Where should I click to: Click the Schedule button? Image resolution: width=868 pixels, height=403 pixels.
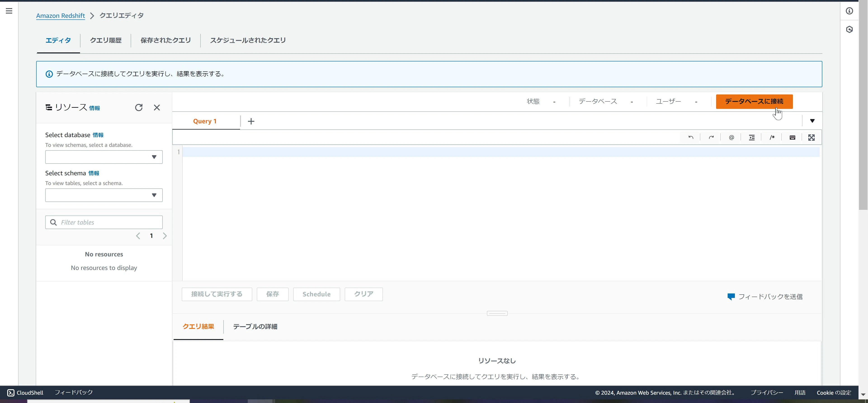click(x=316, y=294)
